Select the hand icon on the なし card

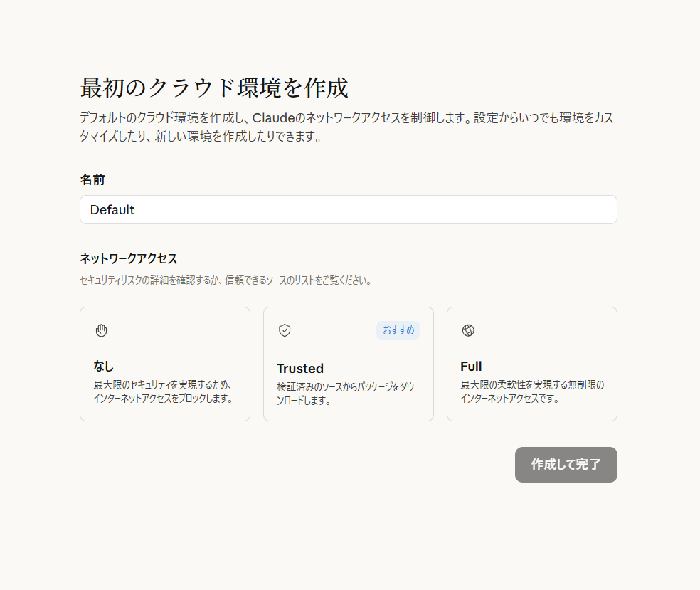101,330
